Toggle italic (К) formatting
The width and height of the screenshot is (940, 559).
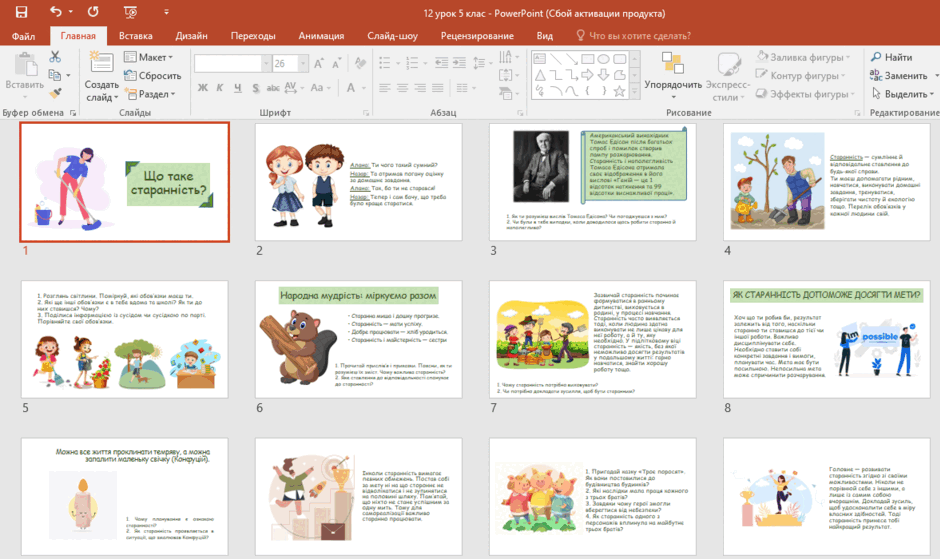pos(220,88)
